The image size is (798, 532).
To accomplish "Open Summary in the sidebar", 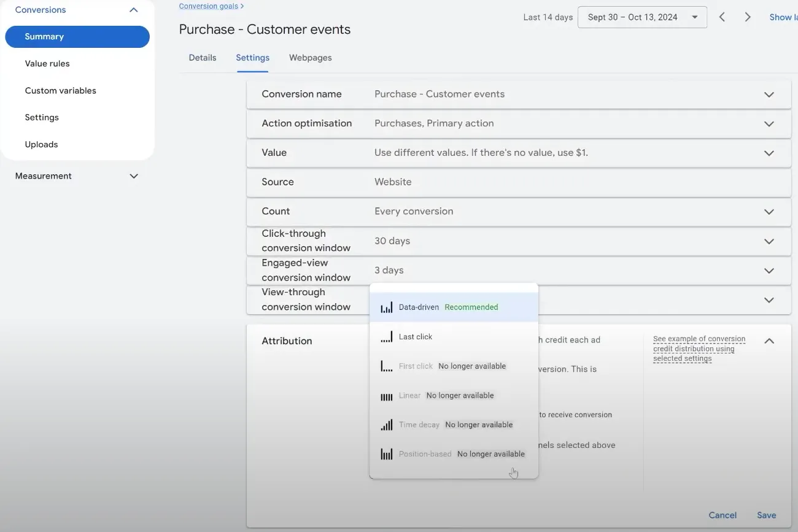I will click(77, 37).
